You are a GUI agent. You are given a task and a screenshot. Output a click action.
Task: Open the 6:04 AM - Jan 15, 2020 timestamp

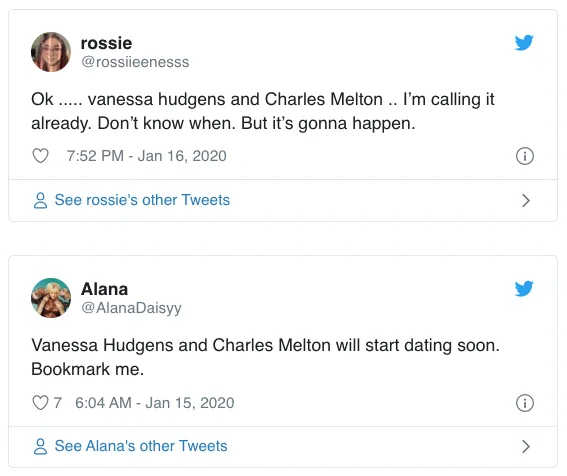[x=155, y=403]
